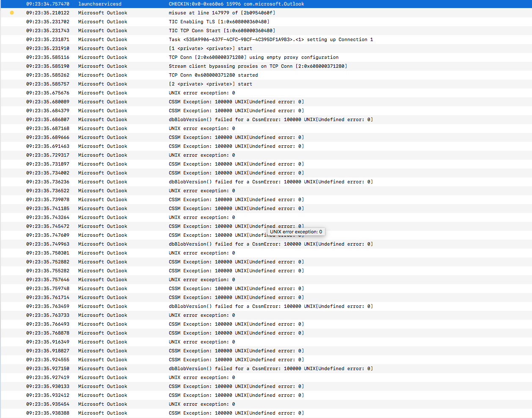Image resolution: width=532 pixels, height=418 pixels.
Task: Select the Task <535A9906-…> setting up Connection 1 entry
Action: tap(266, 39)
